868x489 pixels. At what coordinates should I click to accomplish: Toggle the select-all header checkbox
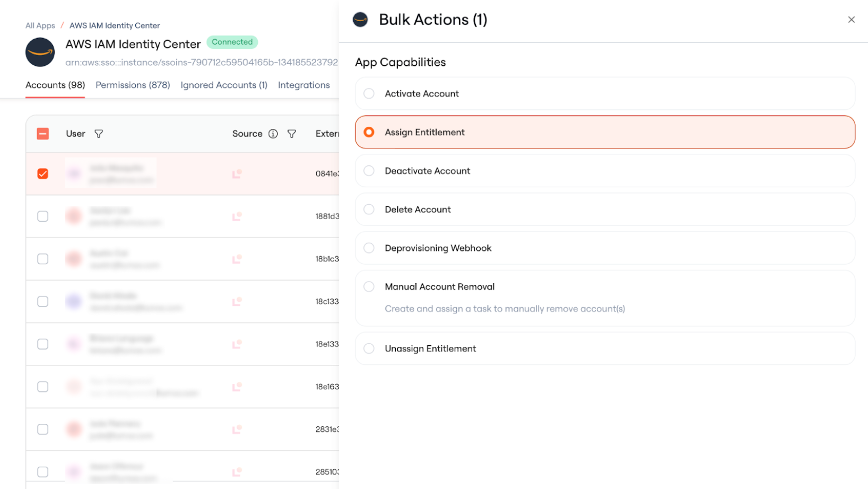coord(43,134)
